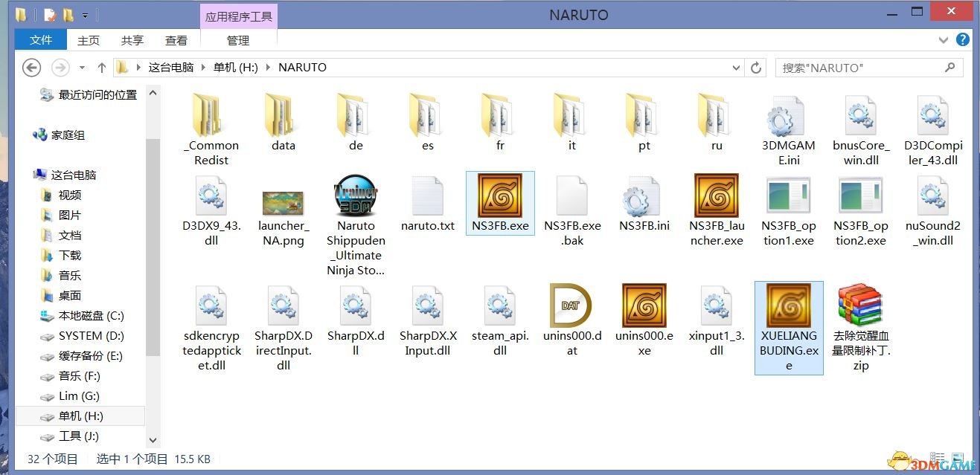Select the fr language folder

coord(500,123)
